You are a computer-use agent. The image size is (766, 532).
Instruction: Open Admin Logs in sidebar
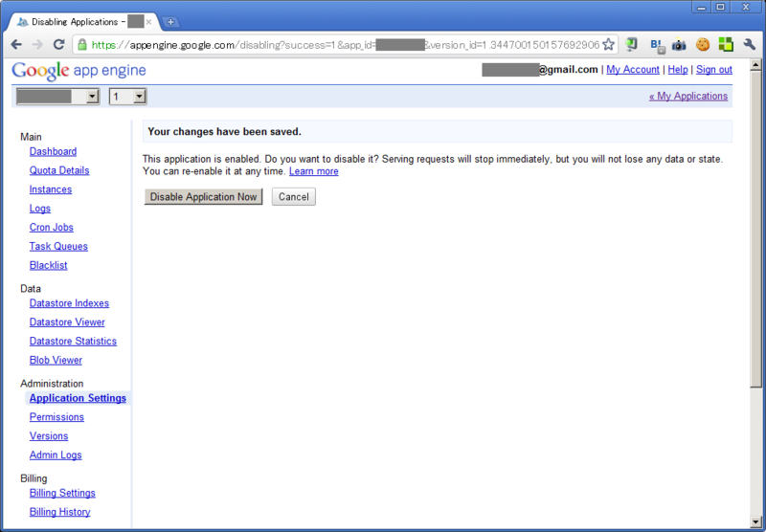tap(56, 454)
